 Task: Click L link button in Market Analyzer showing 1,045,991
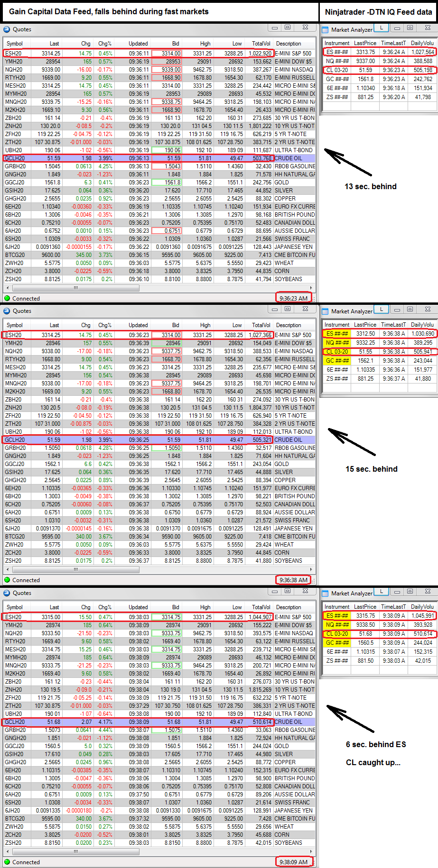tap(382, 592)
